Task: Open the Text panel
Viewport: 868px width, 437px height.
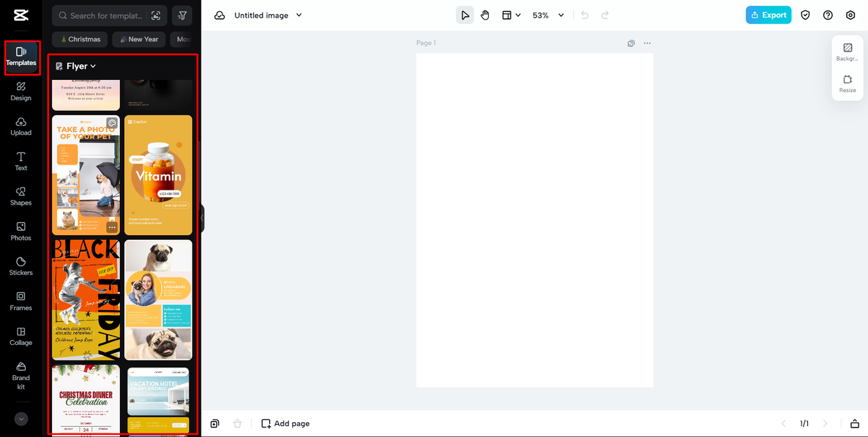Action: [x=21, y=161]
